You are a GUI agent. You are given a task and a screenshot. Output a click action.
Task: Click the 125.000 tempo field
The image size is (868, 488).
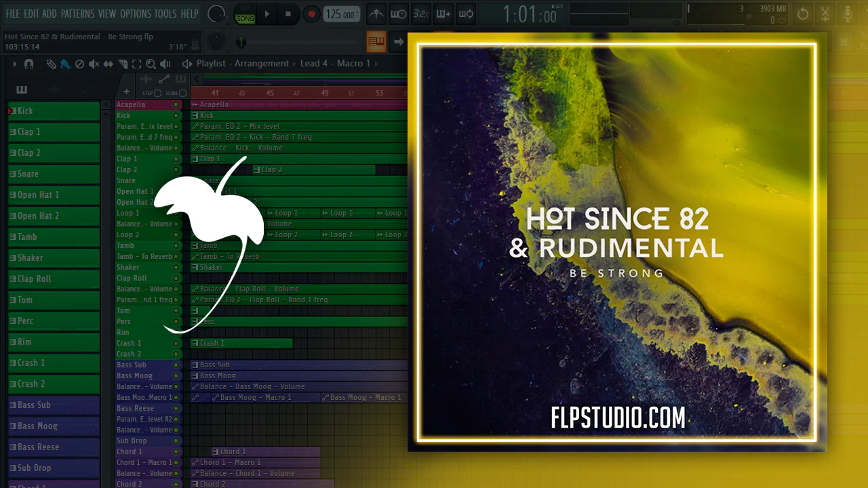(342, 14)
